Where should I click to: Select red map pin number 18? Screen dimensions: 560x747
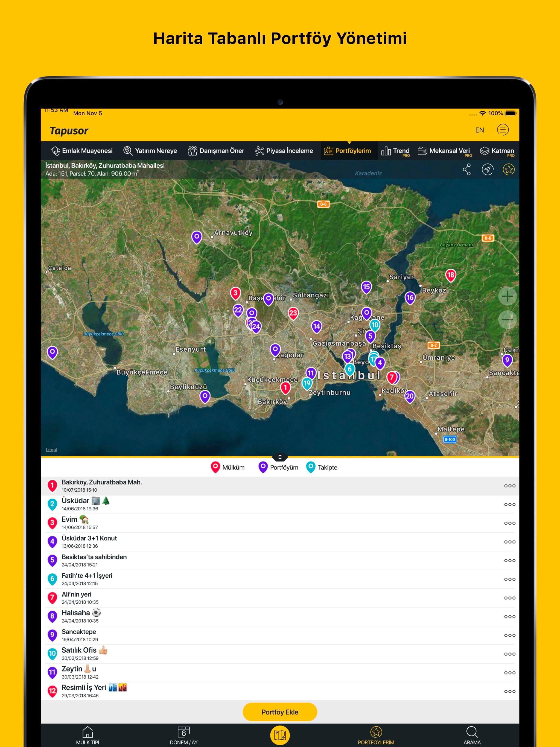tap(450, 275)
